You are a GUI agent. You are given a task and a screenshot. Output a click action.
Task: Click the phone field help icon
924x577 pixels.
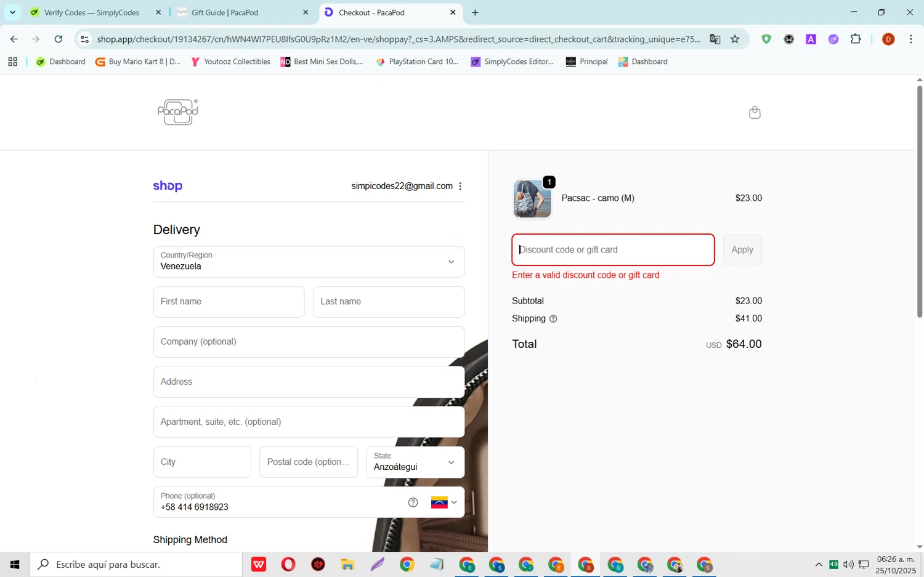click(x=413, y=502)
